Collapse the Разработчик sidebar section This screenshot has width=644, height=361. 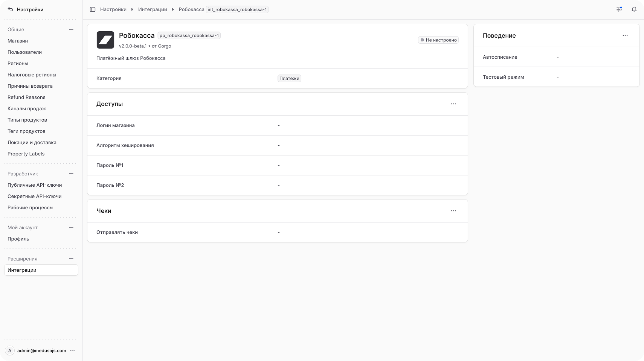pyautogui.click(x=71, y=174)
